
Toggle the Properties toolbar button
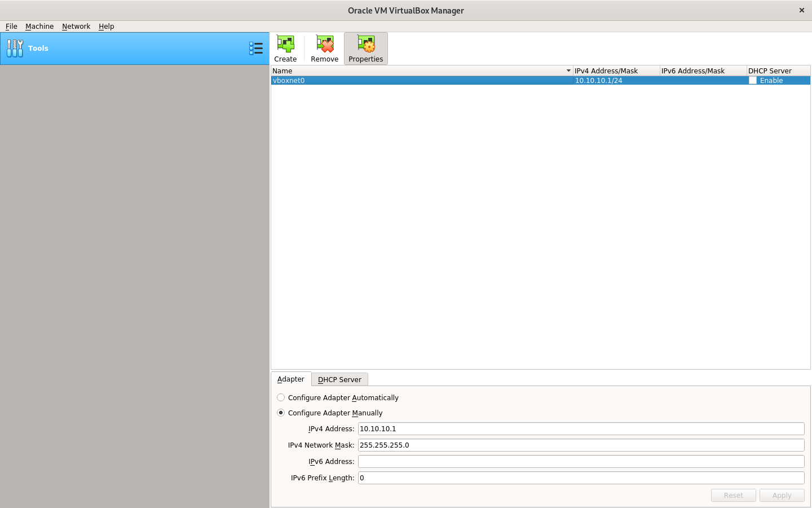pos(366,49)
